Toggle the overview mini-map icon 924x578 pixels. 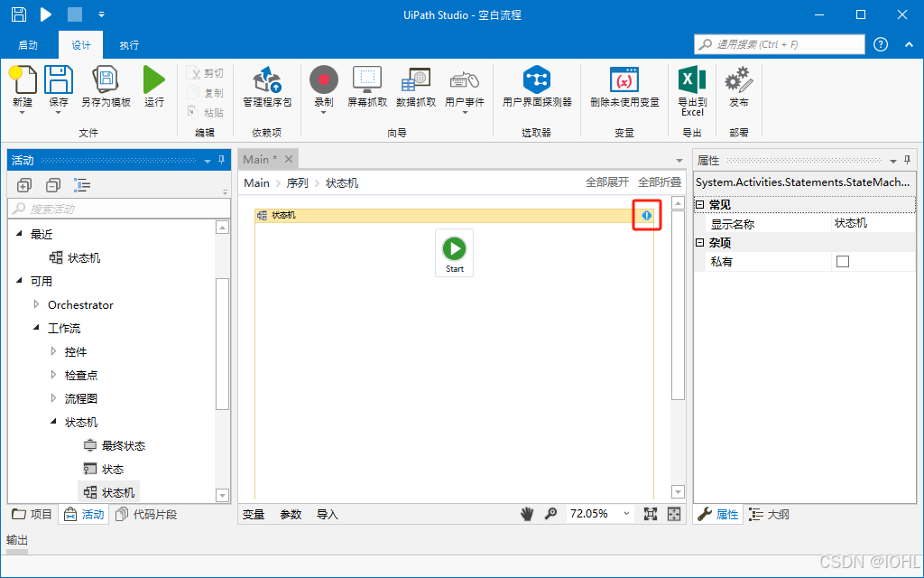point(674,514)
